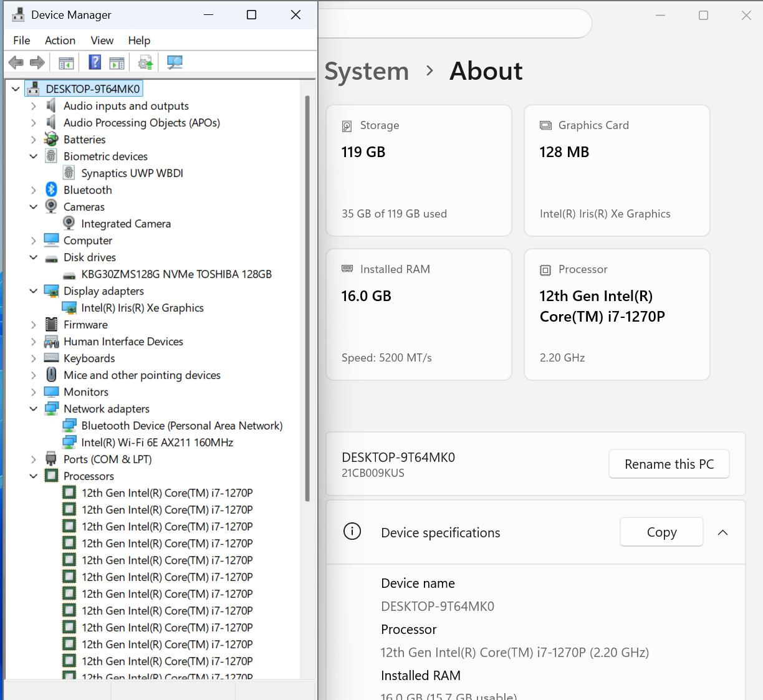The height and width of the screenshot is (700, 763).
Task: Click the Update device driver toolbar icon
Action: point(145,62)
